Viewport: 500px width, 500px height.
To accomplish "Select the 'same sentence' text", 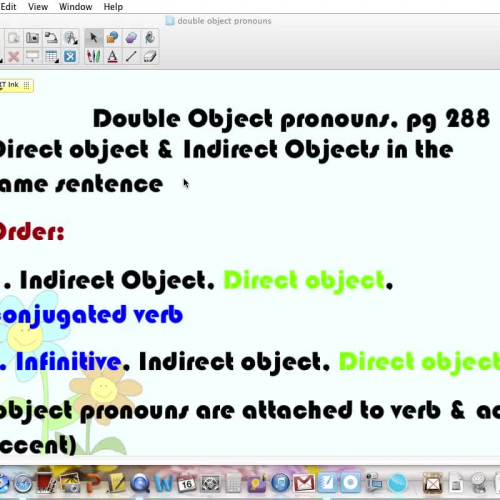I will [x=81, y=184].
